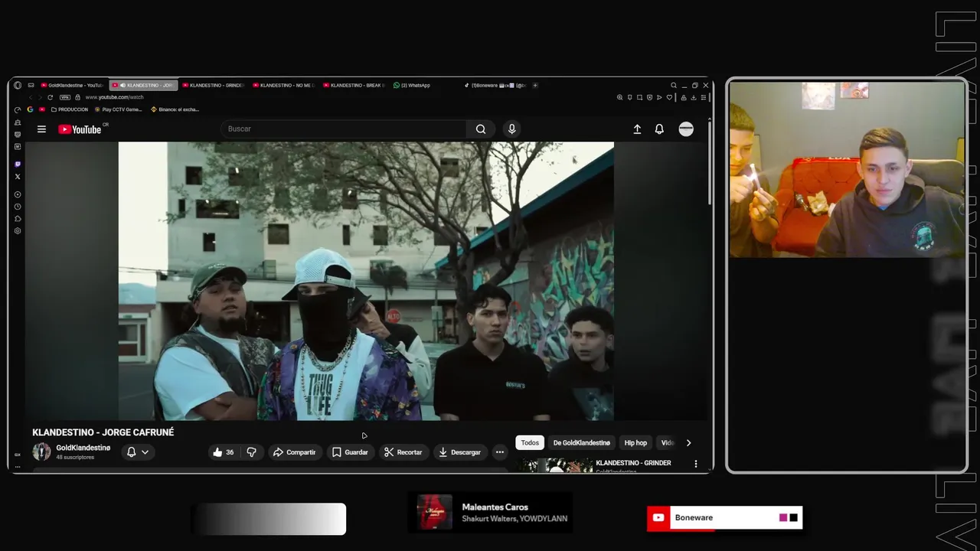
Task: Toggle the VPN badge in the address bar
Action: (65, 97)
